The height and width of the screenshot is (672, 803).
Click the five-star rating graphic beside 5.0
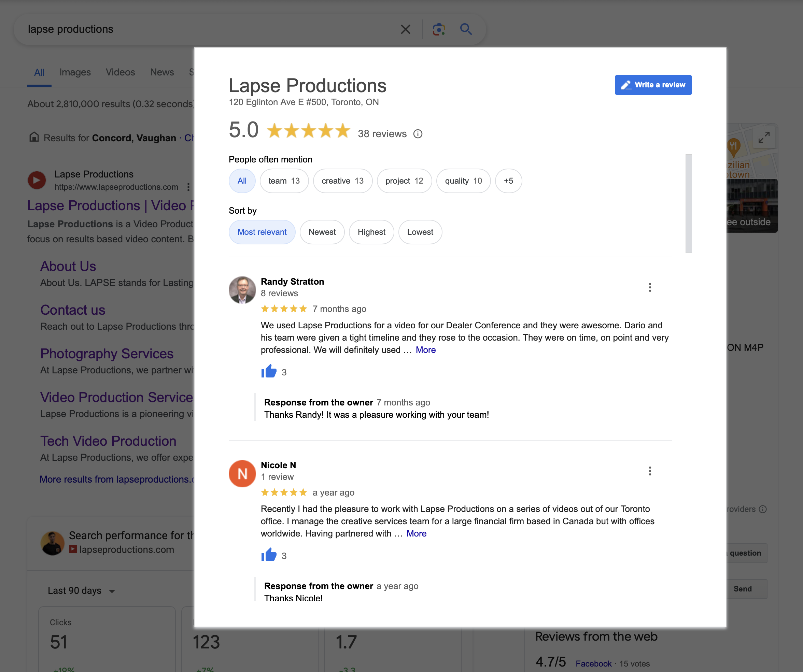pyautogui.click(x=308, y=130)
